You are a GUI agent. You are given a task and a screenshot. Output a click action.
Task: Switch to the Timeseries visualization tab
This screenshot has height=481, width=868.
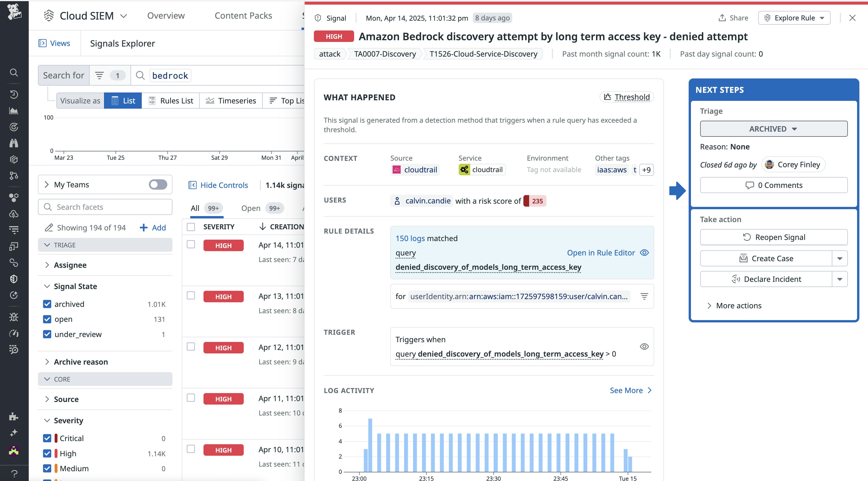point(231,101)
